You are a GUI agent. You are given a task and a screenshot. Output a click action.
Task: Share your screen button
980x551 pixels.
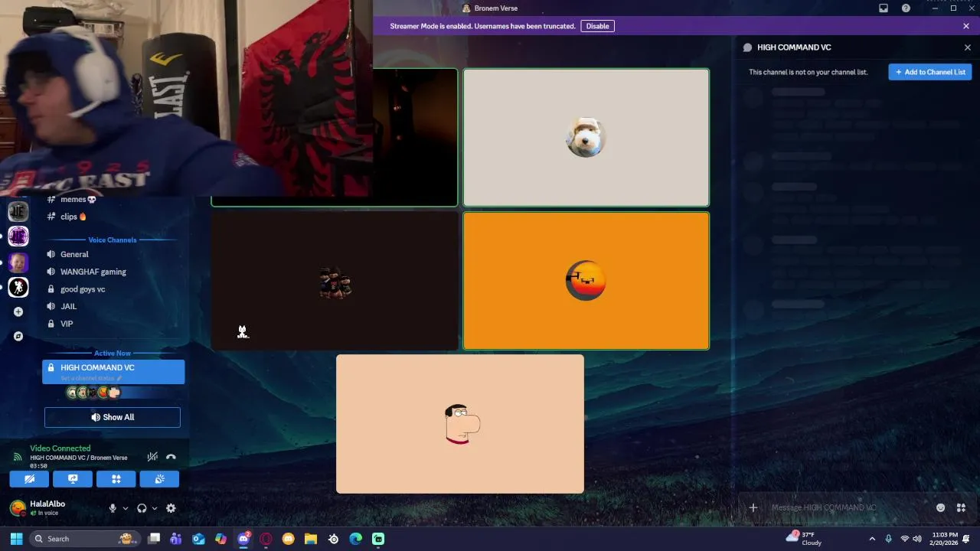coord(73,479)
